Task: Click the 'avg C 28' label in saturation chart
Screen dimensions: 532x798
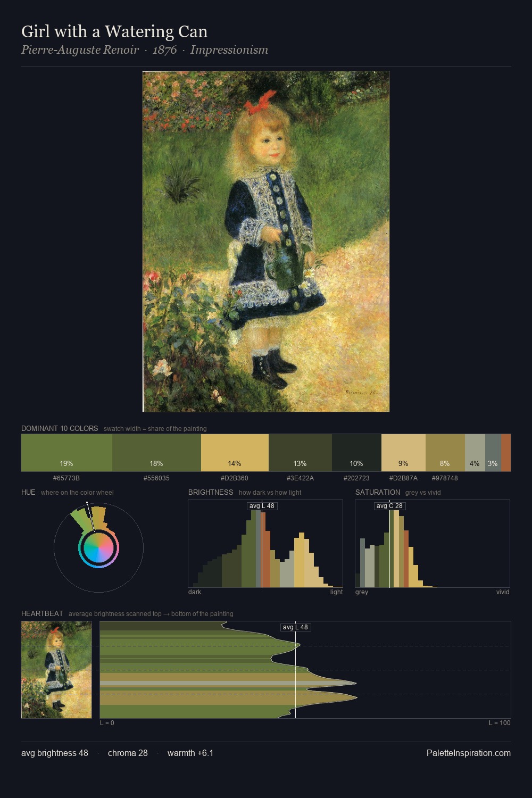Action: click(389, 506)
